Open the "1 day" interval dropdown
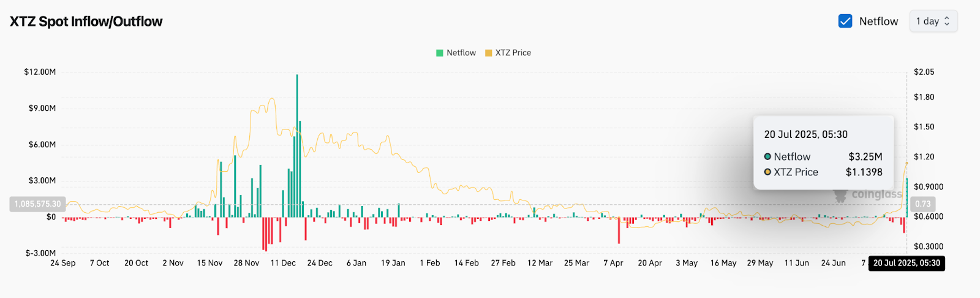 coord(933,21)
